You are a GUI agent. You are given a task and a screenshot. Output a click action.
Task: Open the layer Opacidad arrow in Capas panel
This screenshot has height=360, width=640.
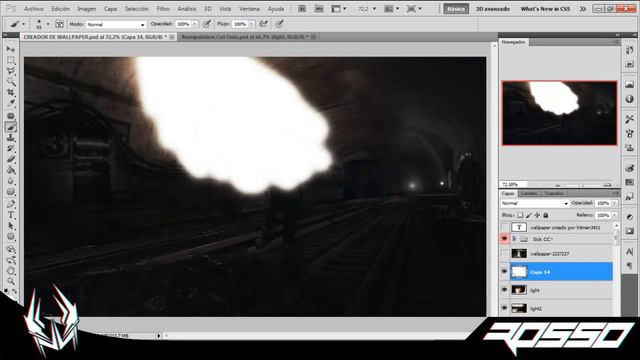[x=615, y=203]
